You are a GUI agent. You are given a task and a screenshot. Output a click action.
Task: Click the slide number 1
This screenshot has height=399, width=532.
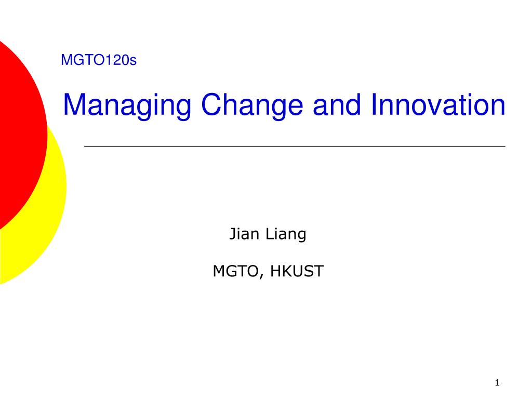tap(497, 383)
